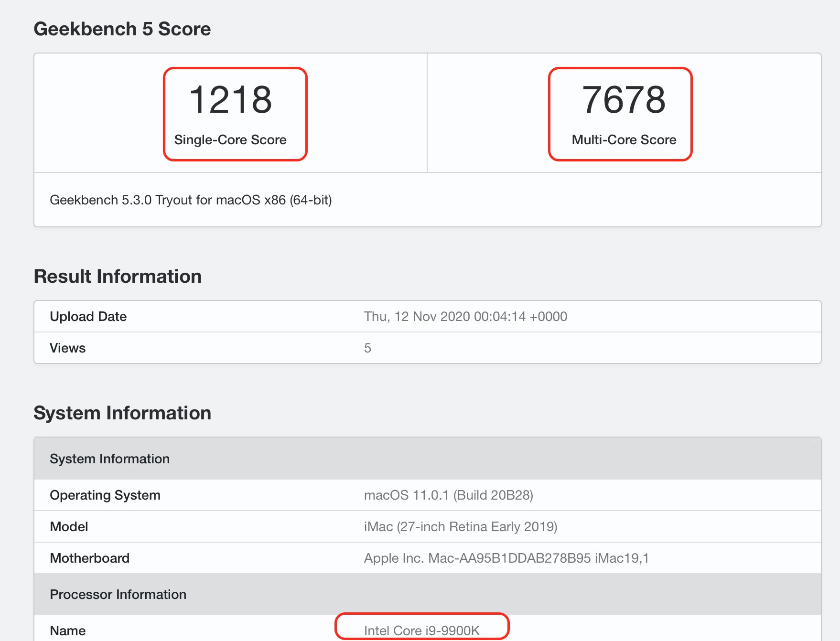Screen dimensions: 840x641
Task: Click the large System Information page heading
Action: click(122, 413)
